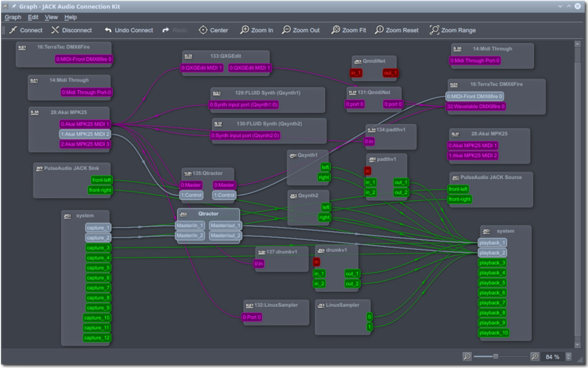Viewport: 588px width, 368px height.
Task: Click the magnifier button right of zoom slider
Action: [x=535, y=356]
